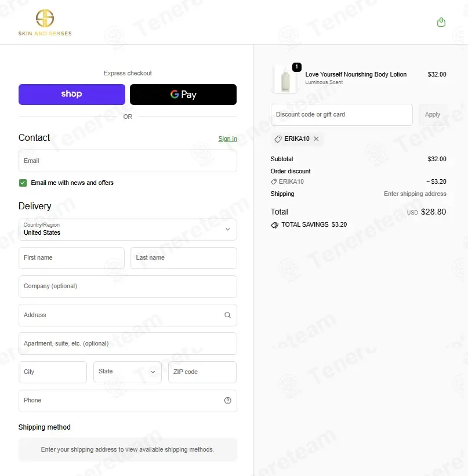Click the ERIKA10 tag icon under Order discount
Screen dimensions: 468x476
(274, 181)
